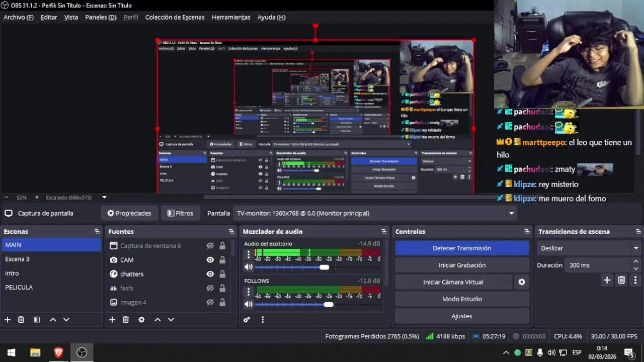
Task: Hide the chatters source
Action: click(210, 274)
